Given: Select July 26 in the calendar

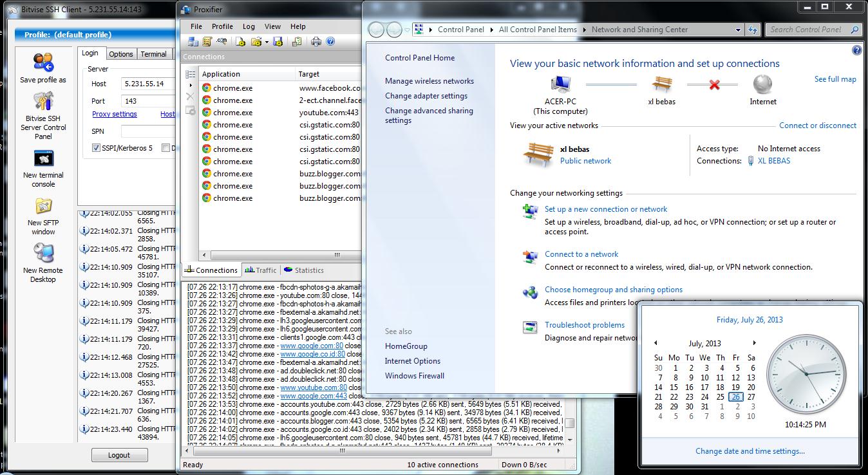Looking at the screenshot, I should (x=735, y=397).
